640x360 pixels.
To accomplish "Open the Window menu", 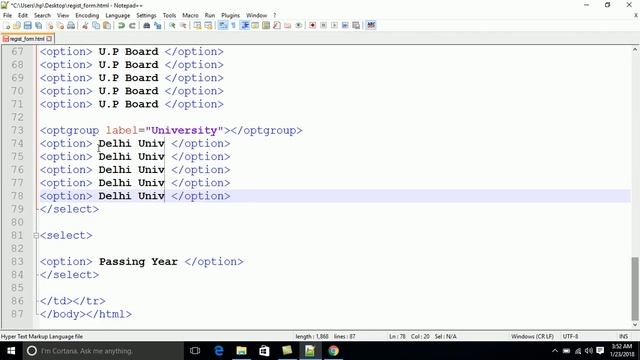I will (x=256, y=16).
